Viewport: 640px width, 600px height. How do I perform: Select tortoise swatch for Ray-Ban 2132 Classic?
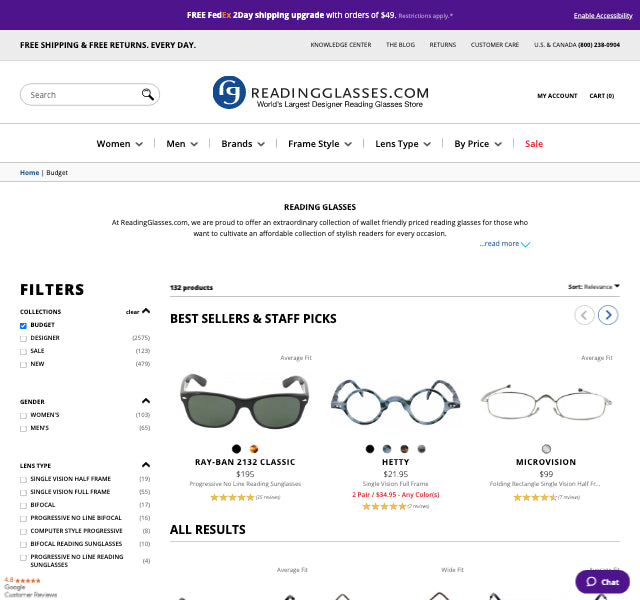254,449
